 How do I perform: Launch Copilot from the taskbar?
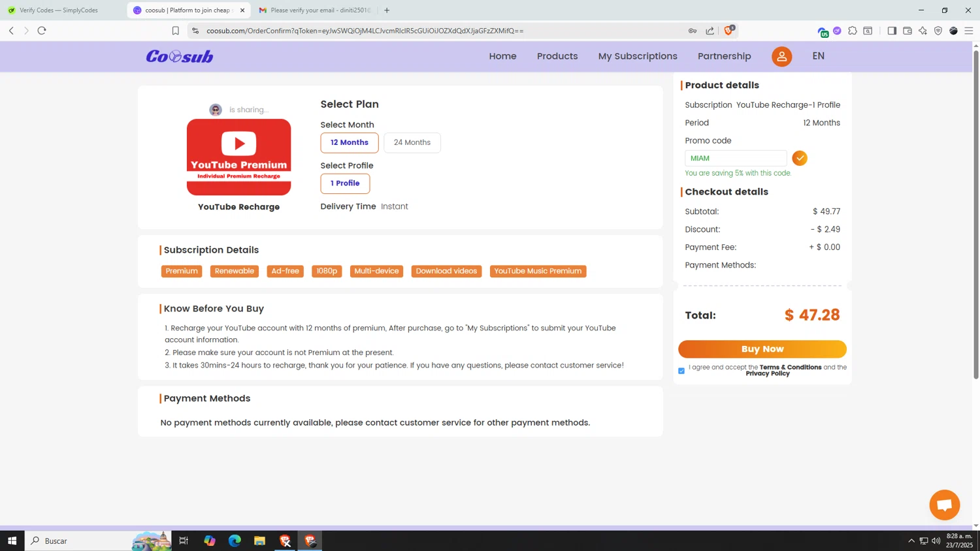(209, 541)
